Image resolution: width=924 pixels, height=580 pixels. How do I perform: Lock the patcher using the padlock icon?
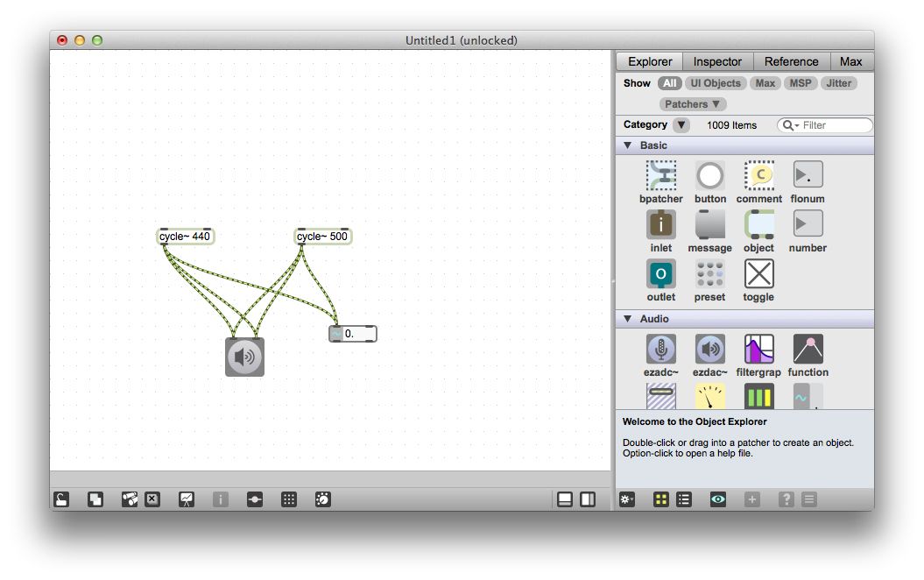(x=61, y=499)
